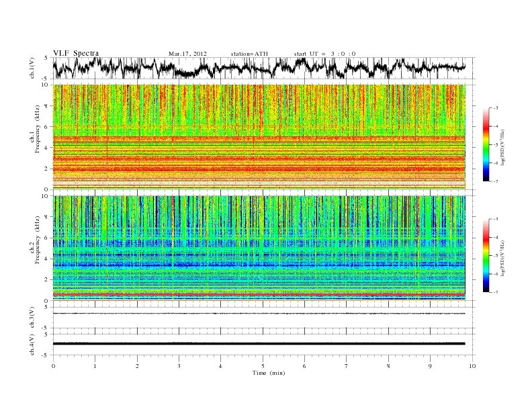Click the "4" tick on ch.1 frequency axis

(47, 148)
